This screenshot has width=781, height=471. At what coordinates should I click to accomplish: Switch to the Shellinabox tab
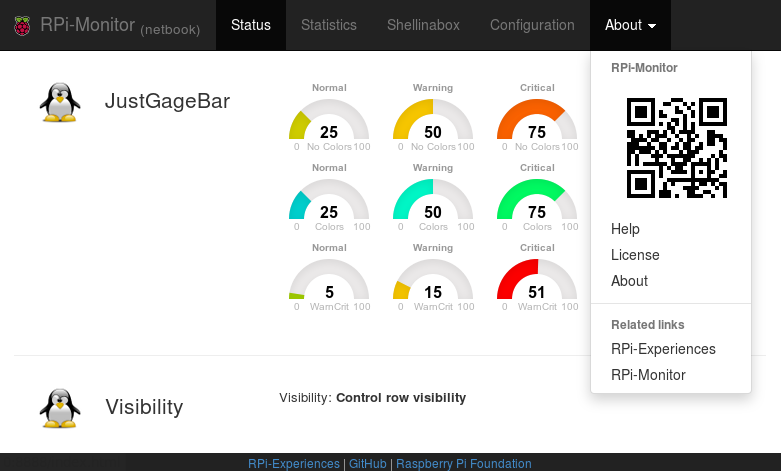click(x=423, y=25)
